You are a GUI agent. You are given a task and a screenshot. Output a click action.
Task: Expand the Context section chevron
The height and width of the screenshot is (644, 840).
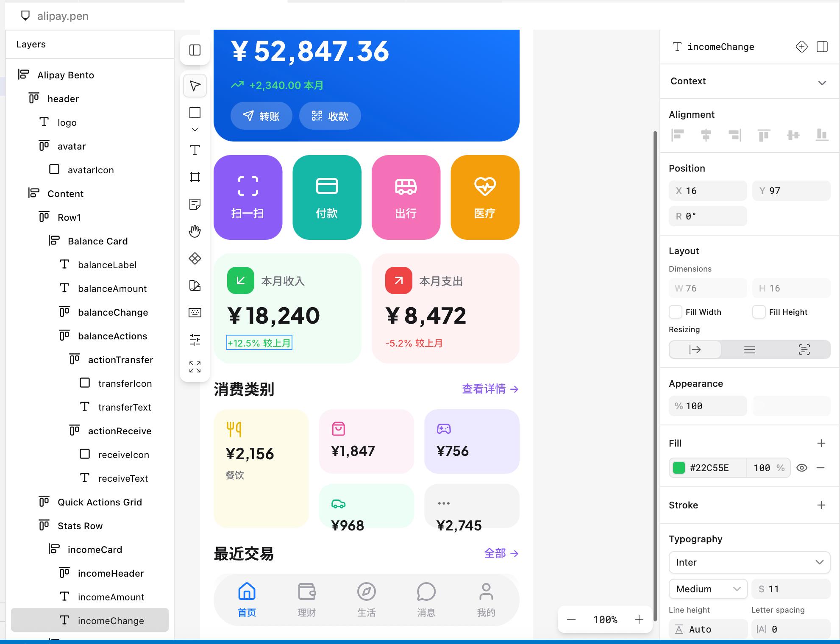(822, 83)
